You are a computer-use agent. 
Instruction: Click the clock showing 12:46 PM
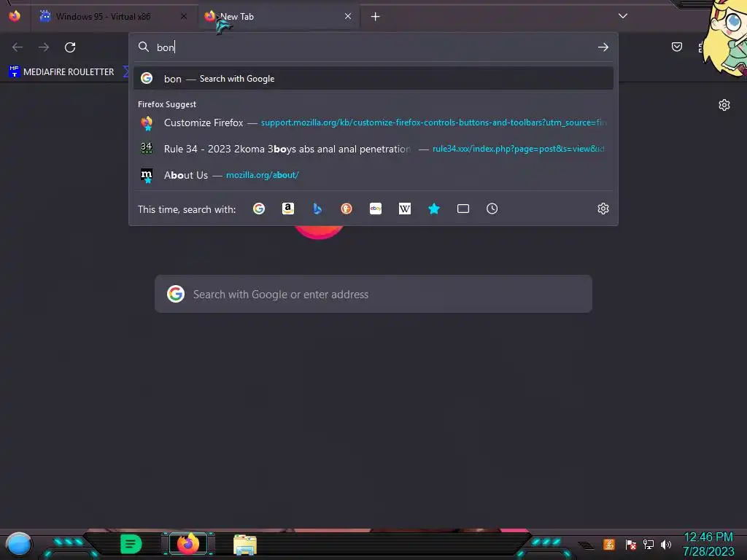point(708,537)
